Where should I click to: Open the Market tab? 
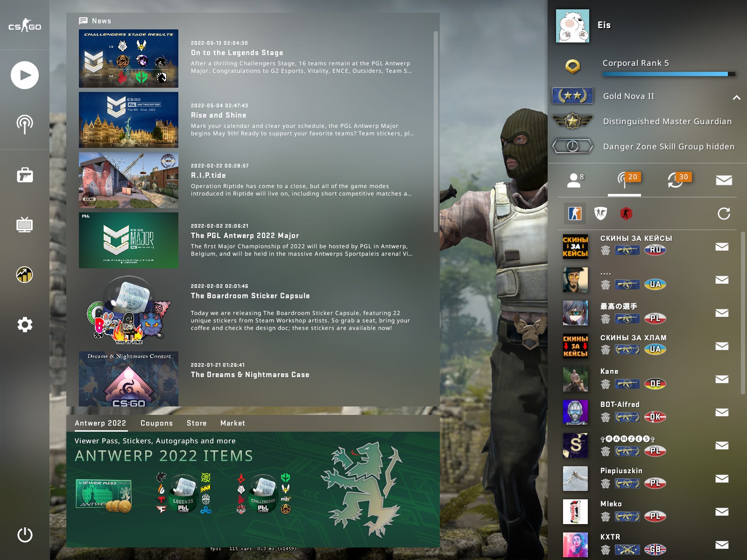[233, 423]
